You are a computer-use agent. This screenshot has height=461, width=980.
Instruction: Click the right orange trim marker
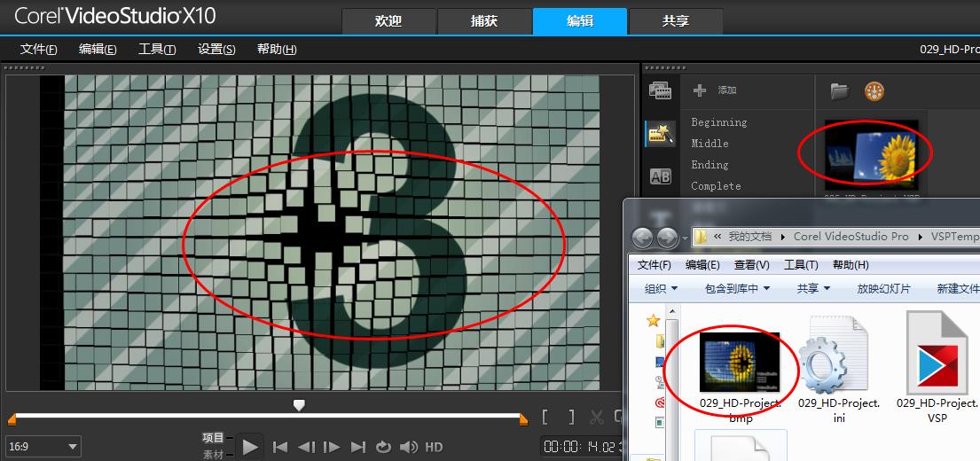click(524, 419)
